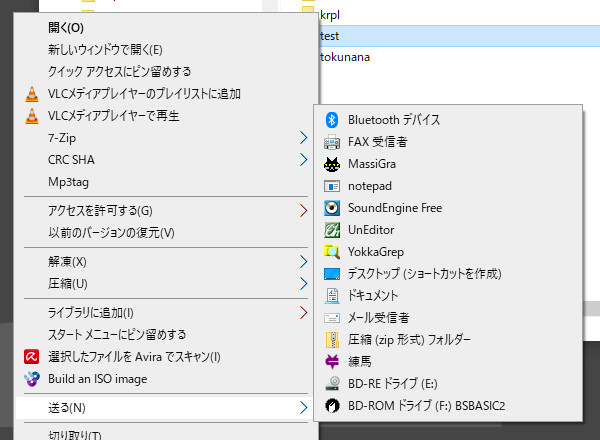600x440 pixels.
Task: Expand the 7-Zip submenu arrow
Action: (x=303, y=138)
